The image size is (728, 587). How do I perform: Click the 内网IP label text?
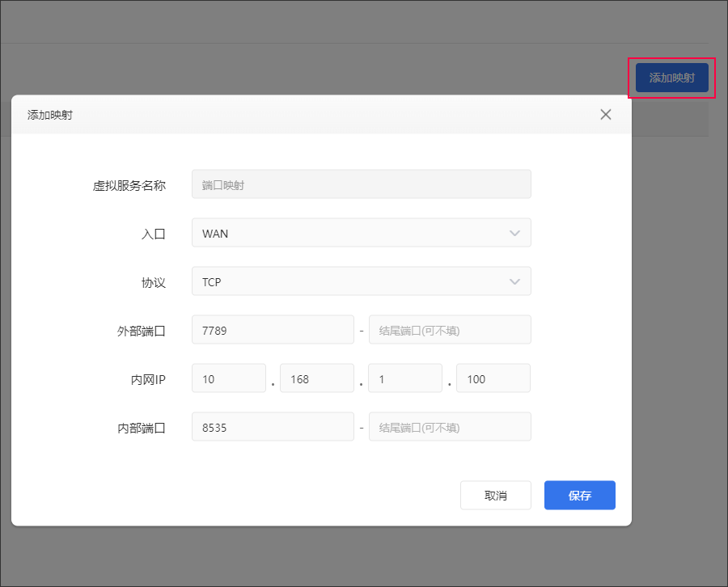[x=148, y=379]
